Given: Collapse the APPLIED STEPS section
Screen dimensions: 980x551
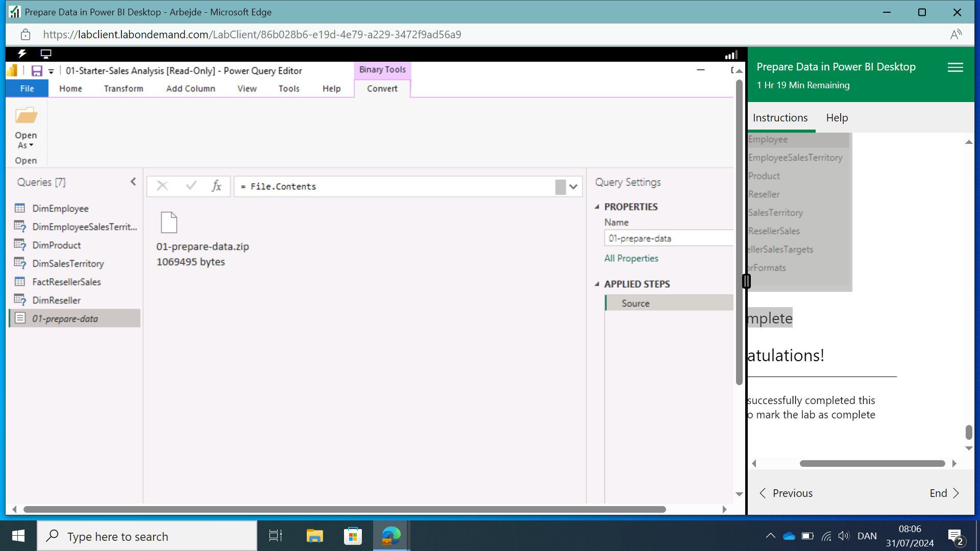Looking at the screenshot, I should click(597, 284).
